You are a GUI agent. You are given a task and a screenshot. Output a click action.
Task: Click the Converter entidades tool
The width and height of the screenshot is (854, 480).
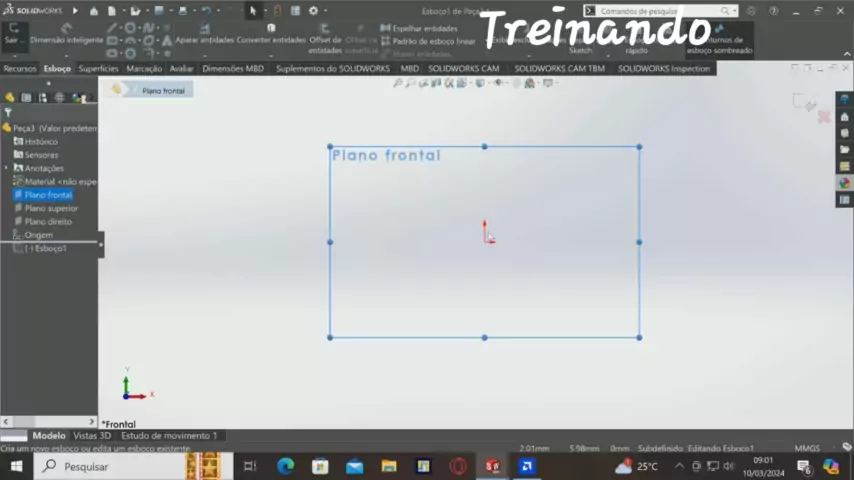pos(271,40)
